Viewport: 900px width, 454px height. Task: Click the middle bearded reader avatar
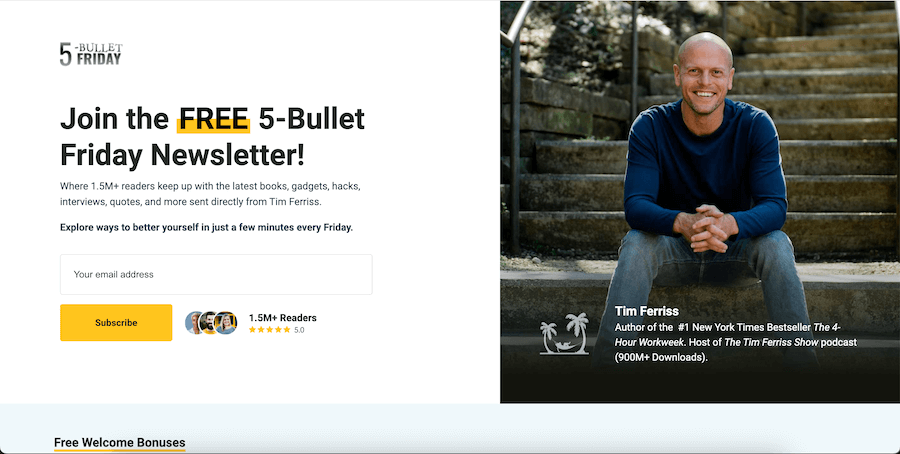(x=210, y=323)
